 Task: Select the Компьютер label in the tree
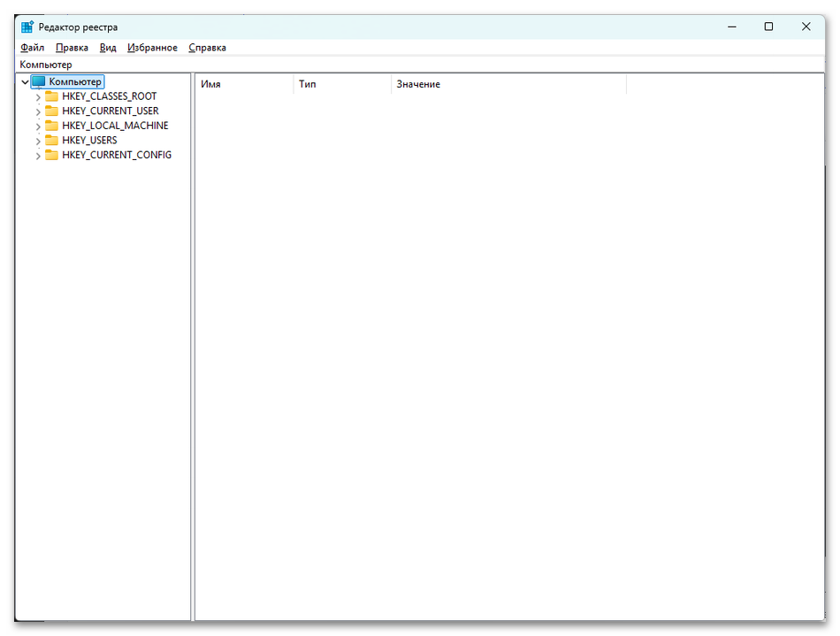point(75,82)
